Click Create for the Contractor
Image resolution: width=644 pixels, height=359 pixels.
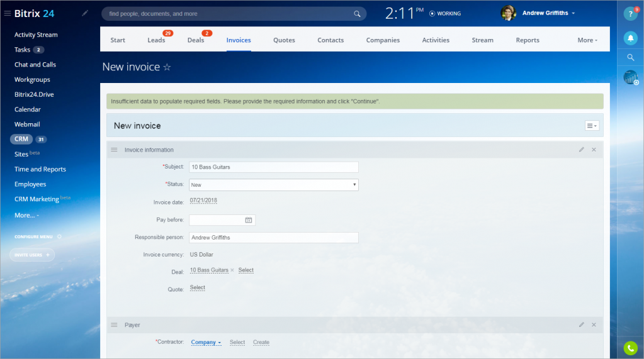[261, 342]
